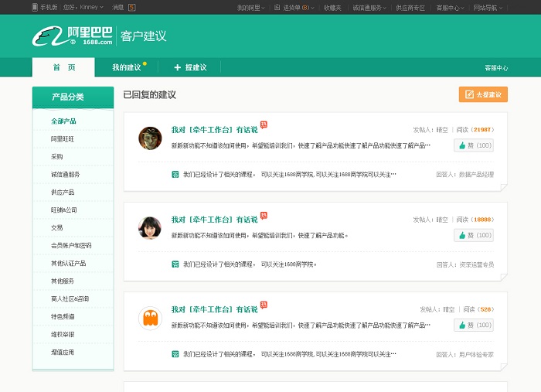Viewport: 541px width, 392px height.
Task: Click the plus icon on 提建议 tab
Action: [177, 68]
